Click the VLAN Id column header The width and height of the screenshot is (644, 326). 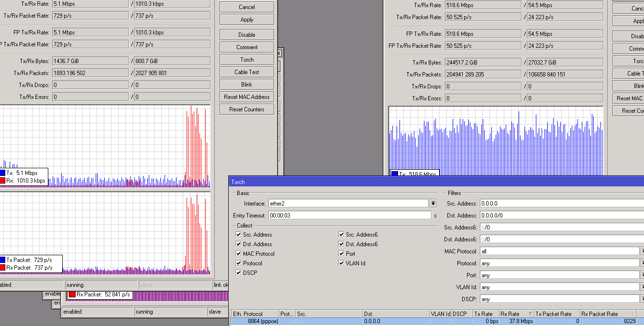coord(441,314)
